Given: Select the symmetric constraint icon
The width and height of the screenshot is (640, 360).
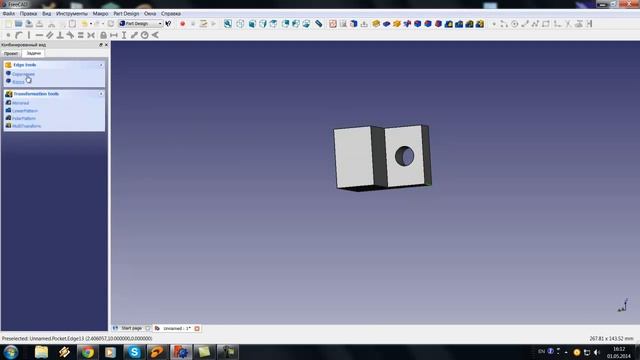Looking at the screenshot, I should click(91, 35).
